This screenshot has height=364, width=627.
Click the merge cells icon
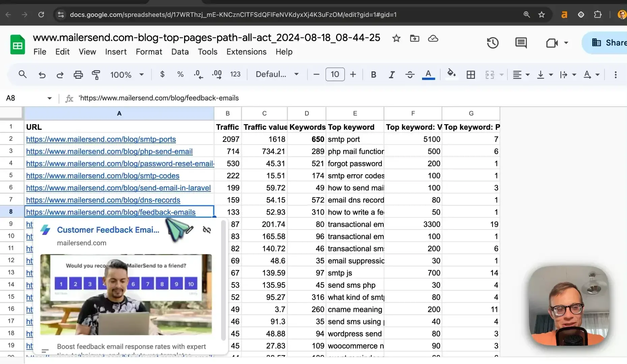[489, 74]
